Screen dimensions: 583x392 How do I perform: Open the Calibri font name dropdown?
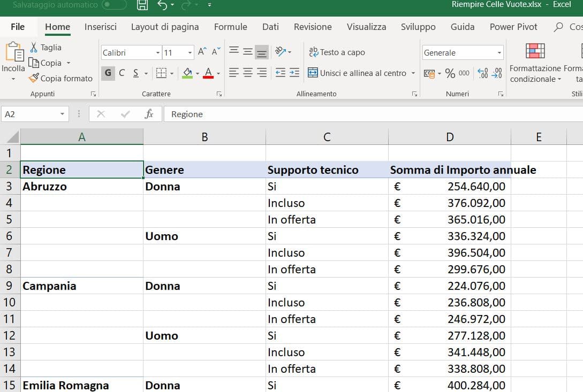[x=157, y=53]
